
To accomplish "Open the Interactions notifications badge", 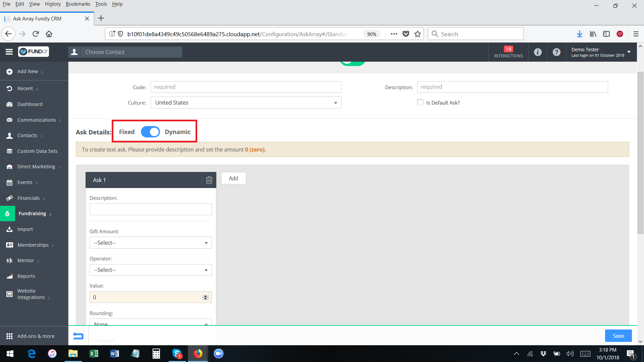I will (508, 52).
